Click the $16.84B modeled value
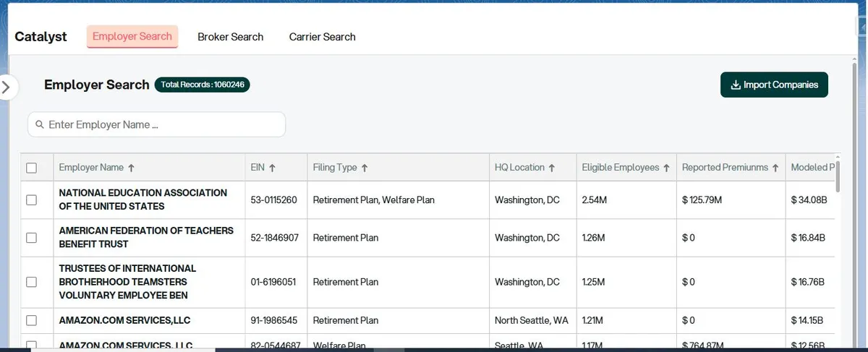This screenshot has width=868, height=352. pos(808,238)
